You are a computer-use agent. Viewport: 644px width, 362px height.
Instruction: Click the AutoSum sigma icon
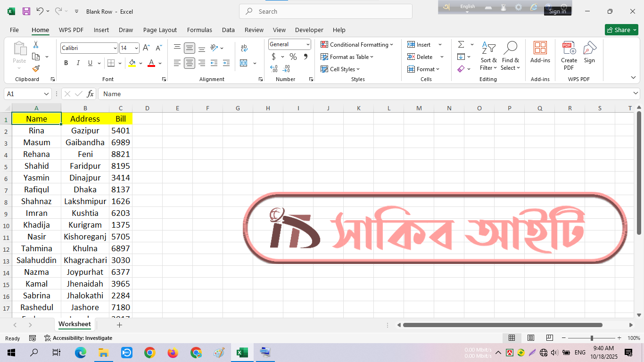[461, 45]
